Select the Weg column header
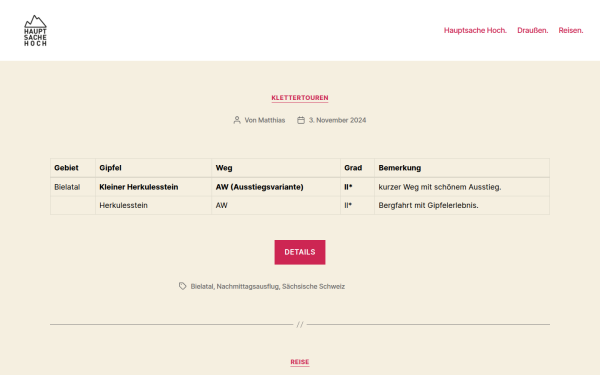Image resolution: width=600 pixels, height=375 pixels. (276, 168)
